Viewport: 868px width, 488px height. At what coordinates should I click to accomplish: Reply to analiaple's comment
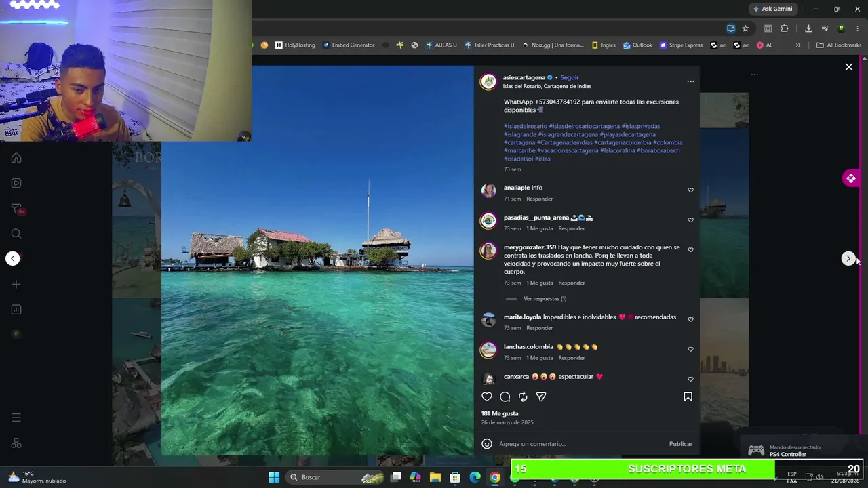pyautogui.click(x=540, y=199)
